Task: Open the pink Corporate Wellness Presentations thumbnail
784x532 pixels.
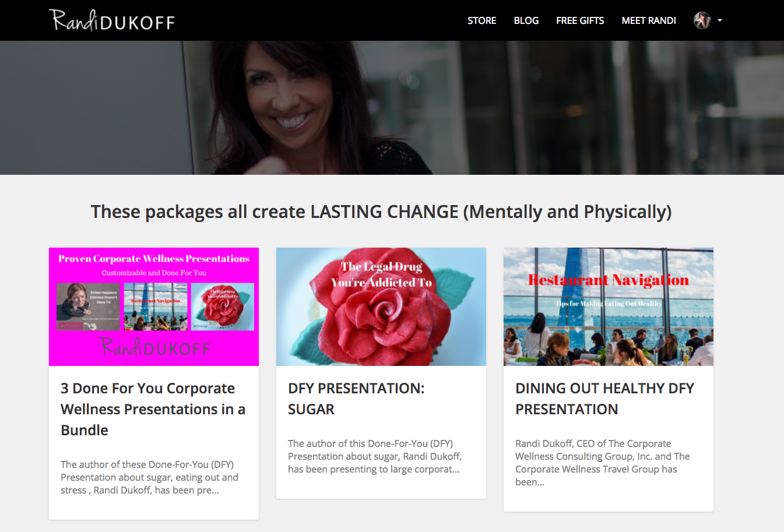Action: click(154, 306)
